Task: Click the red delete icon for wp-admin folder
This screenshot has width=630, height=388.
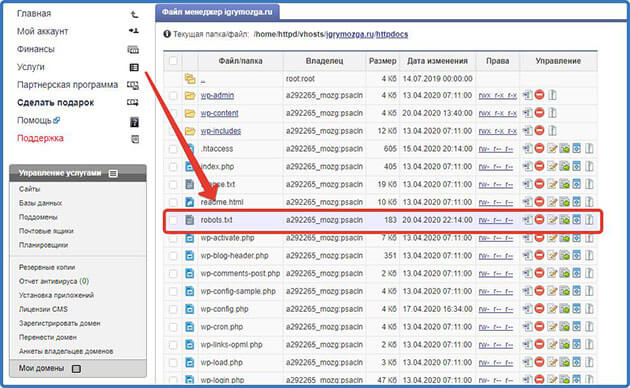Action: point(539,95)
